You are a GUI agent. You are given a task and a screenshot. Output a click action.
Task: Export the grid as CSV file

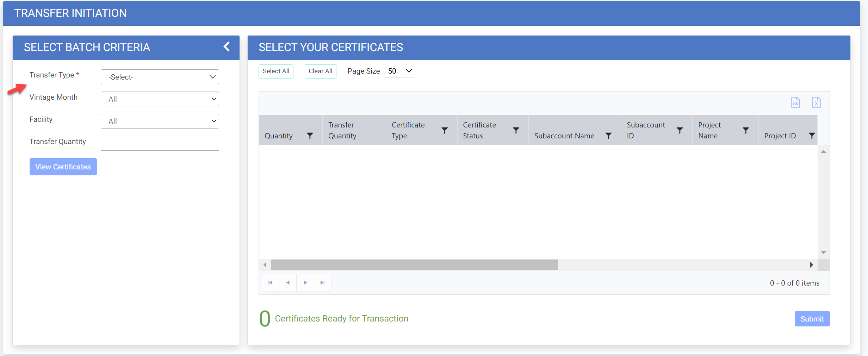coord(795,102)
